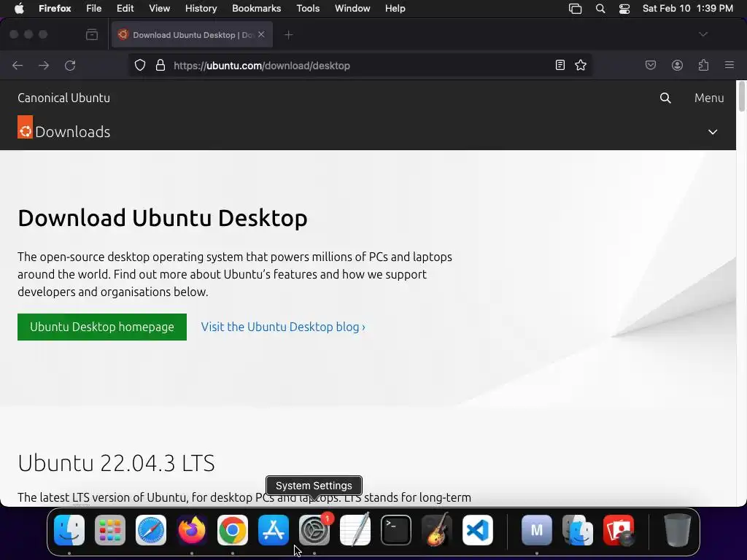Reload the Ubuntu download page
This screenshot has width=747, height=560.
(x=70, y=65)
